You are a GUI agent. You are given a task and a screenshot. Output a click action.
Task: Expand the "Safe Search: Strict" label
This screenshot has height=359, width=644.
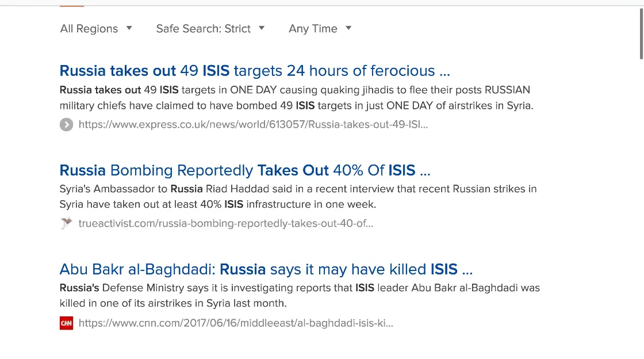203,29
